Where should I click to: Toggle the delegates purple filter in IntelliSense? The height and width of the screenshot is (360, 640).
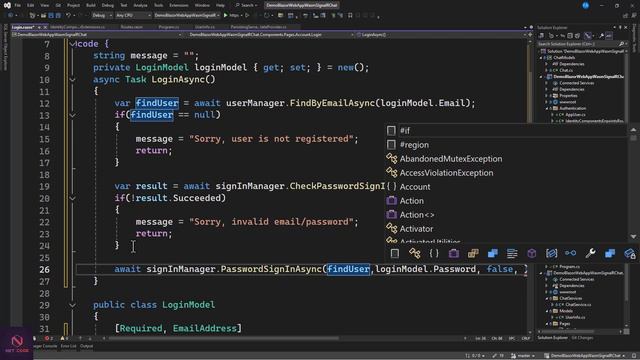coord(453,253)
